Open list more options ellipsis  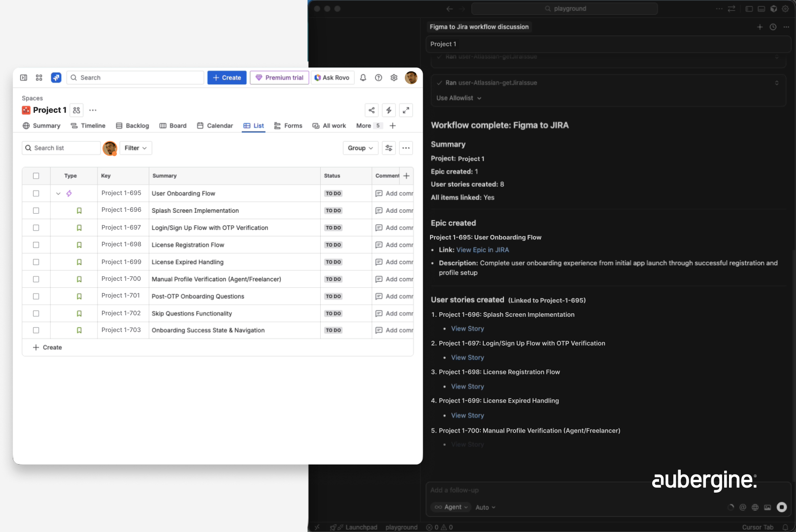[406, 148]
